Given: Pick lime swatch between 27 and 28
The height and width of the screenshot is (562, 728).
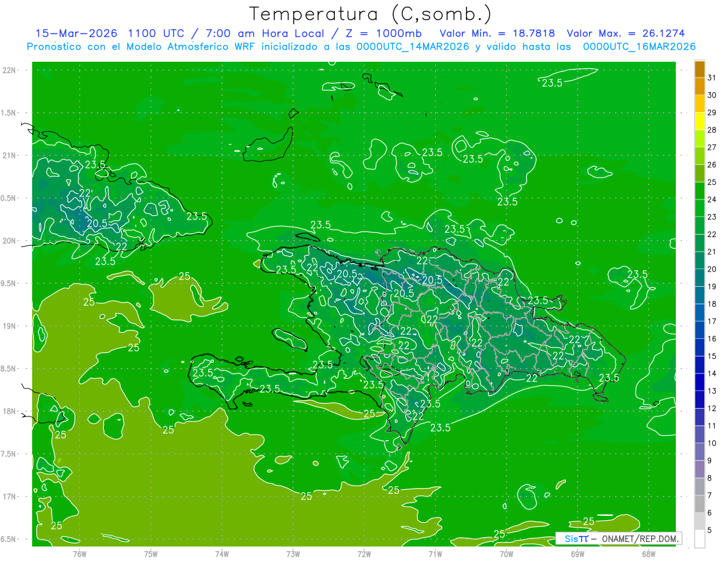Looking at the screenshot, I should [x=699, y=138].
